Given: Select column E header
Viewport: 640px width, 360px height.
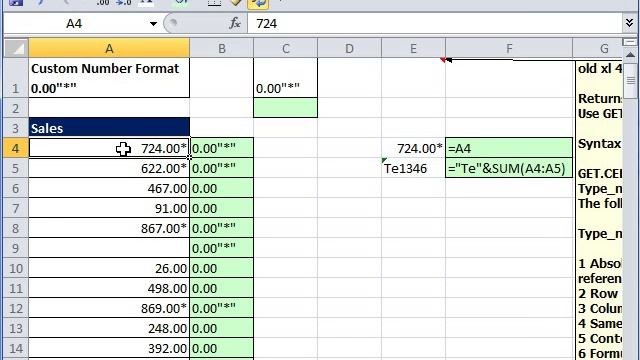Looking at the screenshot, I should click(x=413, y=48).
